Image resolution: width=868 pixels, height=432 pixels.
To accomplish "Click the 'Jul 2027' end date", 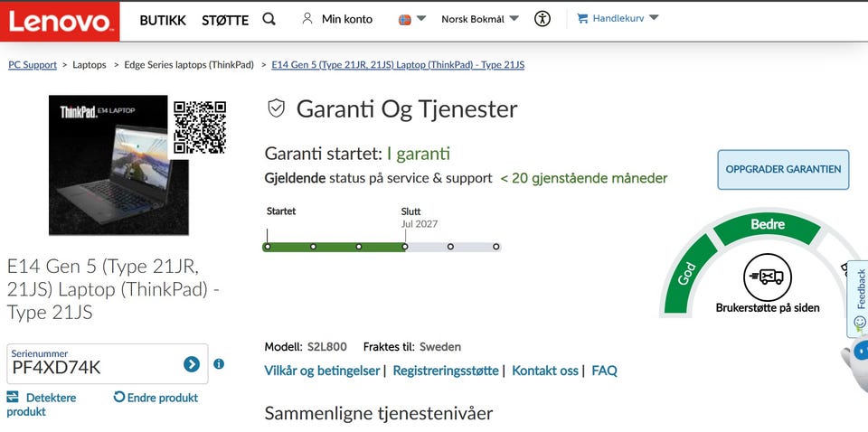I will click(x=420, y=224).
